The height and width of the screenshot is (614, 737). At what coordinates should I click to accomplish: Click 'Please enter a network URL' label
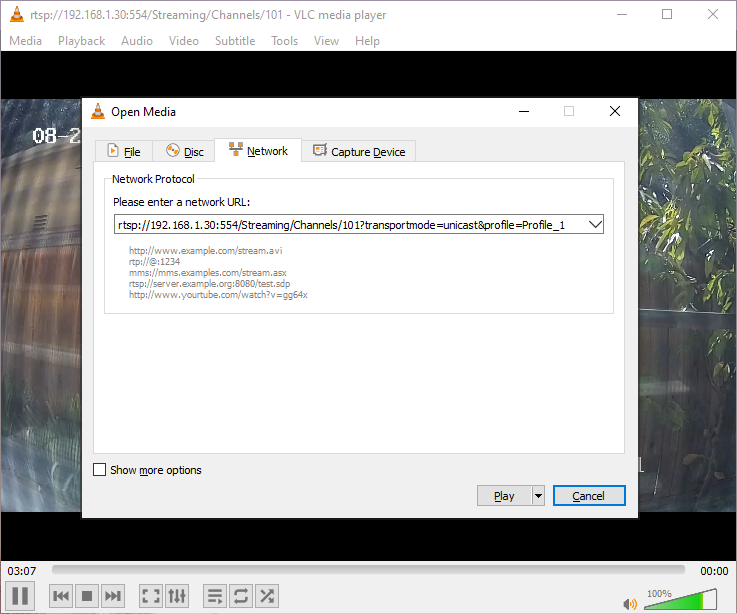tap(181, 202)
